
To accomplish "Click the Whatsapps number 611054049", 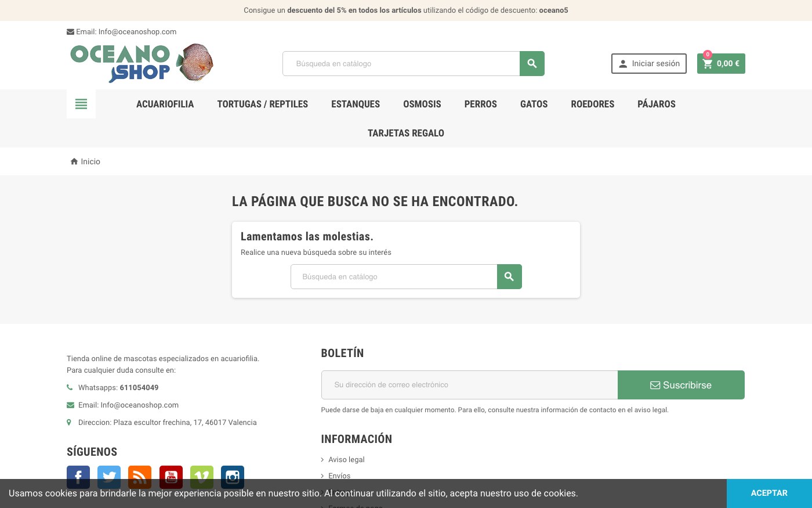I will [x=139, y=388].
